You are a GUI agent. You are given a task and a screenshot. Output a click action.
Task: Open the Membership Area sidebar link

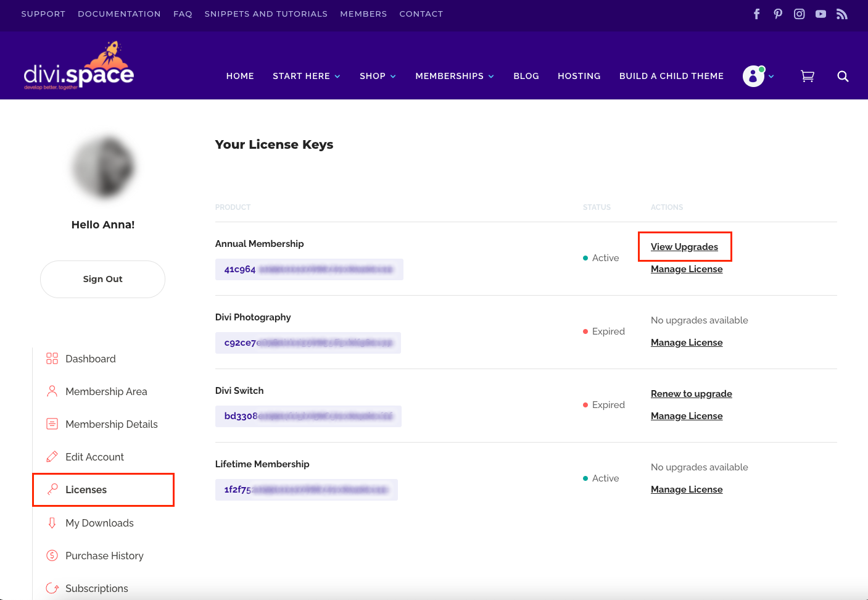pos(106,391)
